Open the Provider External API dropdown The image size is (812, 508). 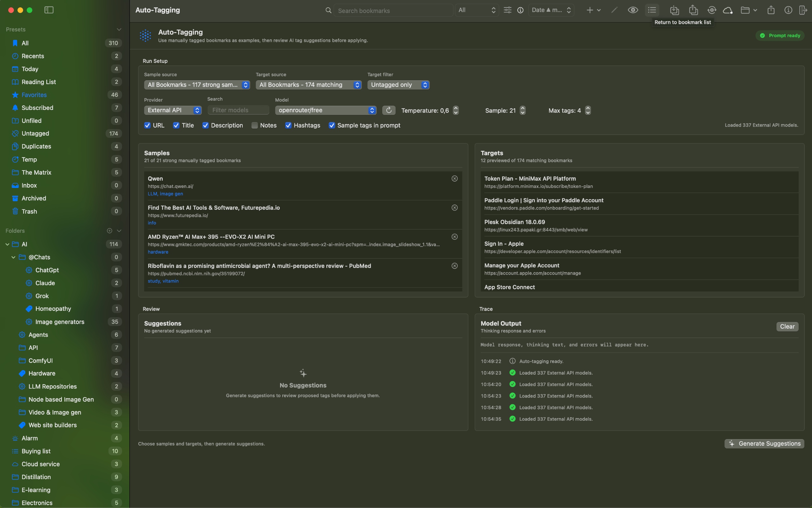173,110
